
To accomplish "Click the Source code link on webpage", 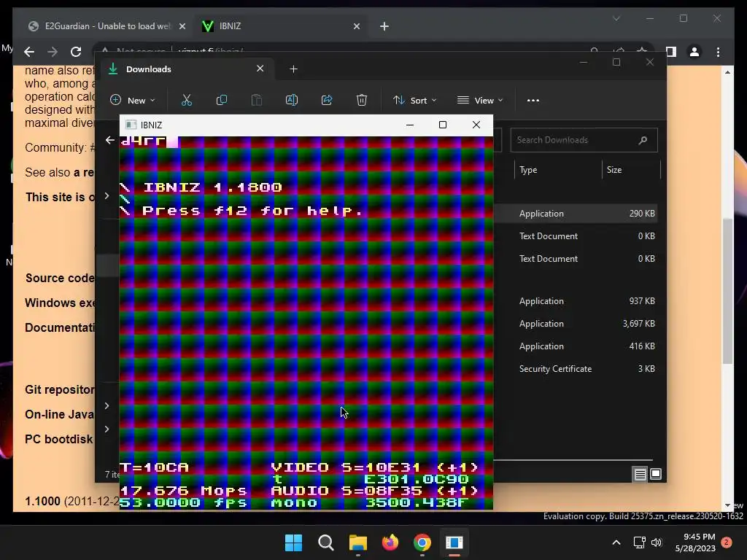I will (x=60, y=278).
